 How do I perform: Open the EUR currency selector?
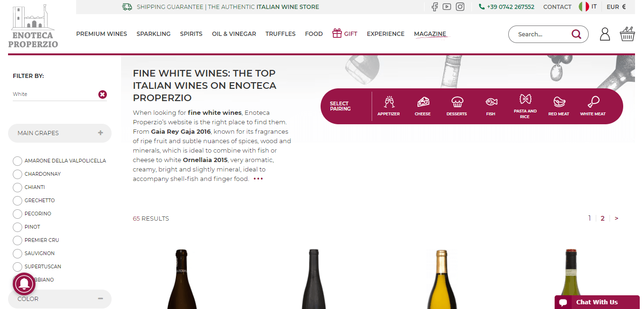click(x=616, y=7)
